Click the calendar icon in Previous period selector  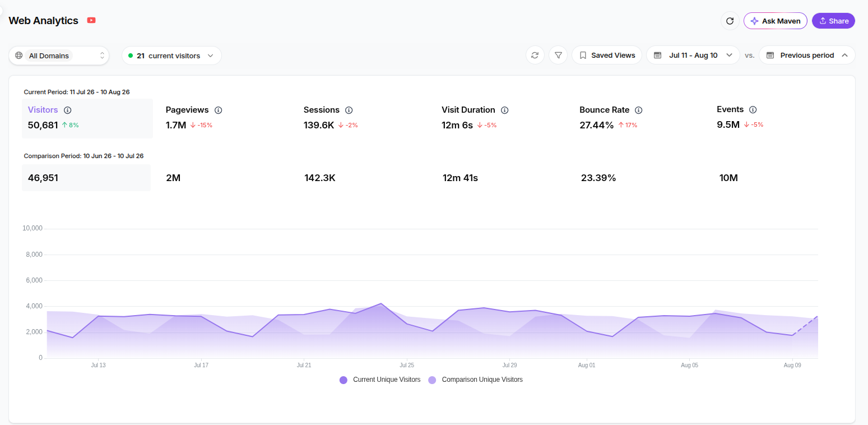[770, 55]
